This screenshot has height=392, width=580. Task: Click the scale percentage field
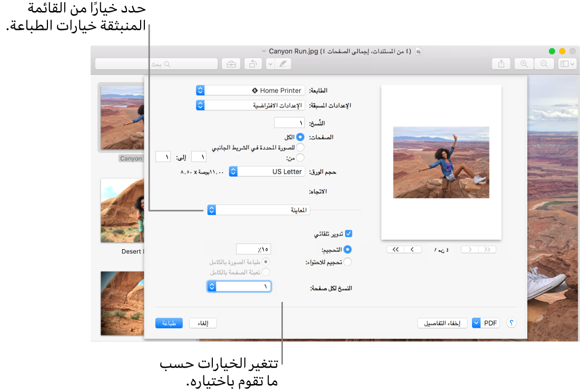pyautogui.click(x=253, y=249)
